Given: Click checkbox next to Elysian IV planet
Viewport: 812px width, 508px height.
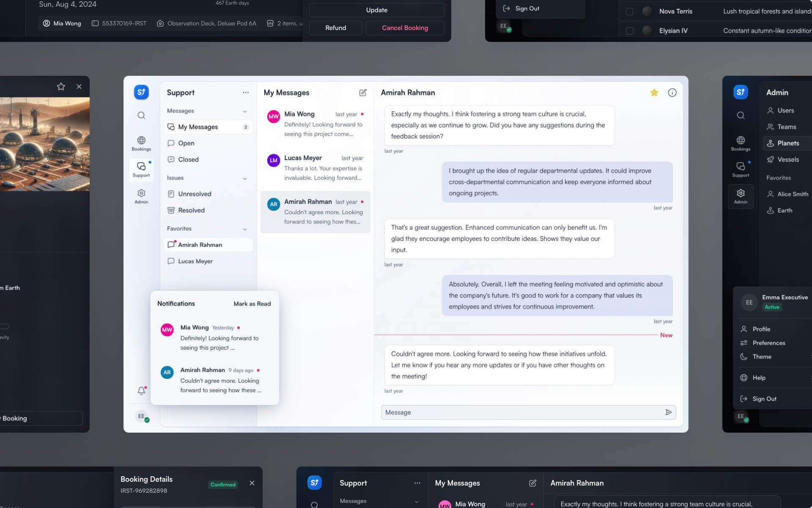Looking at the screenshot, I should pos(630,30).
